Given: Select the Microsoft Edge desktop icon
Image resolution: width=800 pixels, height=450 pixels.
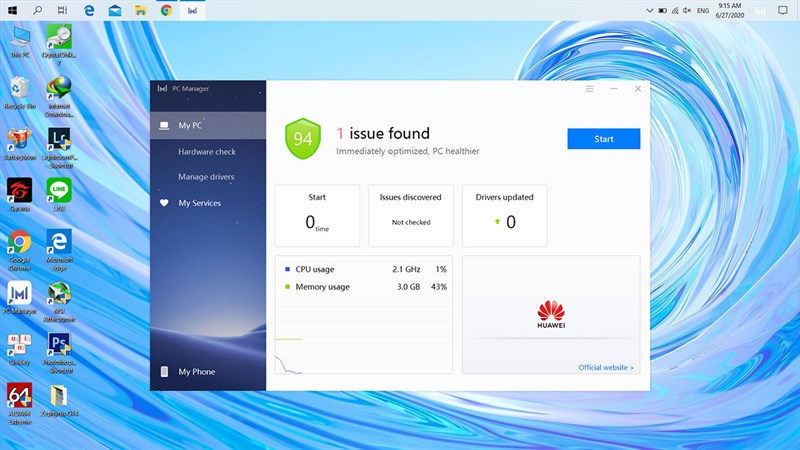Looking at the screenshot, I should (59, 250).
